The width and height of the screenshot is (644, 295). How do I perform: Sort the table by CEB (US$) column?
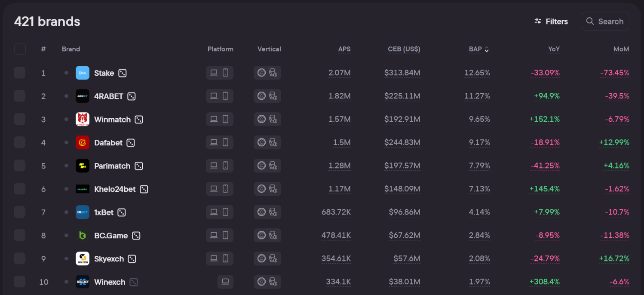pos(404,49)
